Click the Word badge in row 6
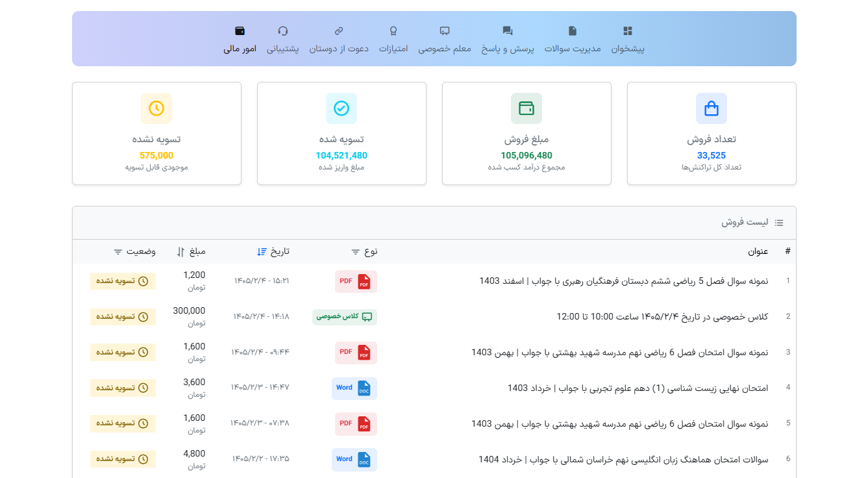The image size is (868, 478). [354, 459]
